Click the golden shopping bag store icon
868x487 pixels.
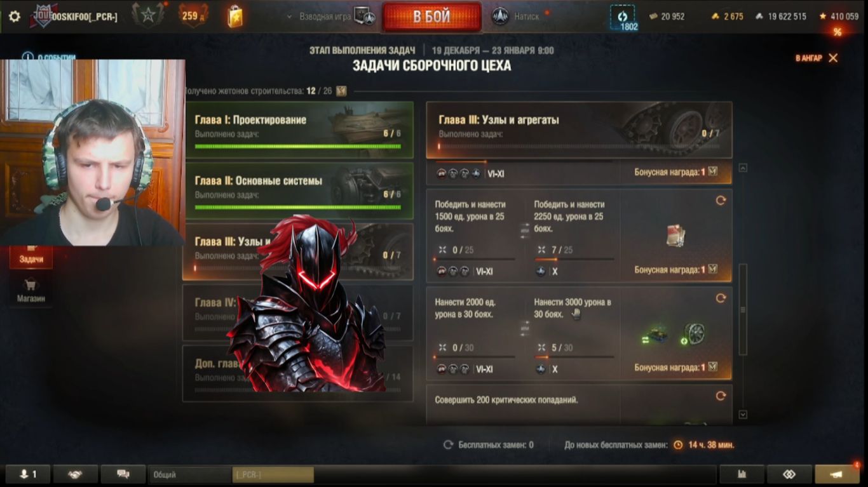[234, 17]
